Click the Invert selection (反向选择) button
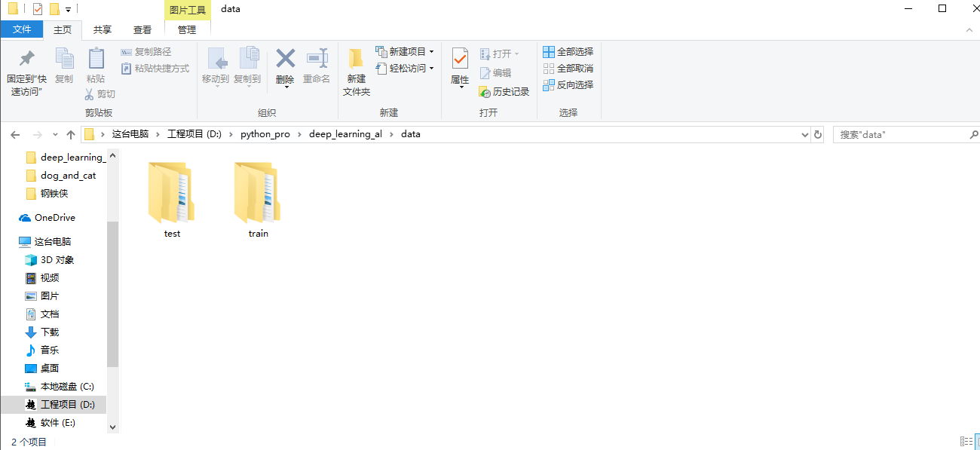 pyautogui.click(x=568, y=84)
